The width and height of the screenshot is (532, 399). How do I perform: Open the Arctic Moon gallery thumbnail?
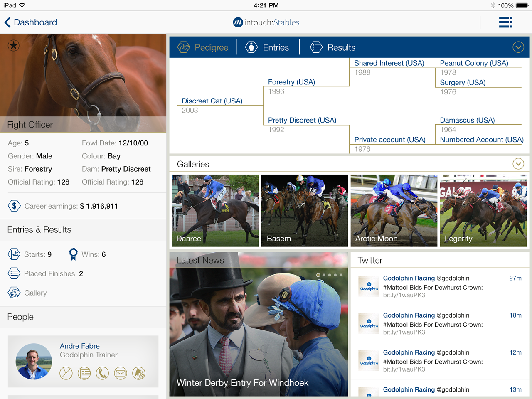tap(394, 210)
